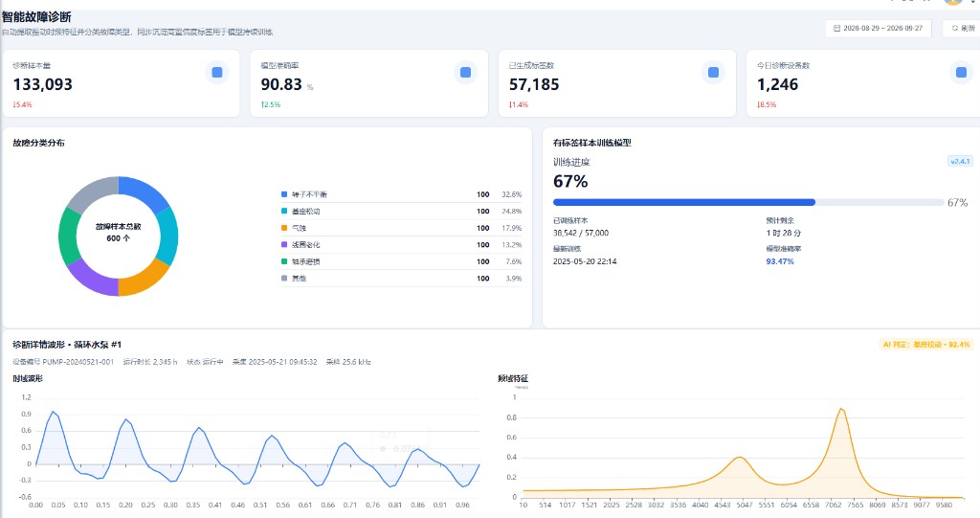Screen dimensions: 980x518
Task: Click the blue 67% training progress bar
Action: point(683,202)
